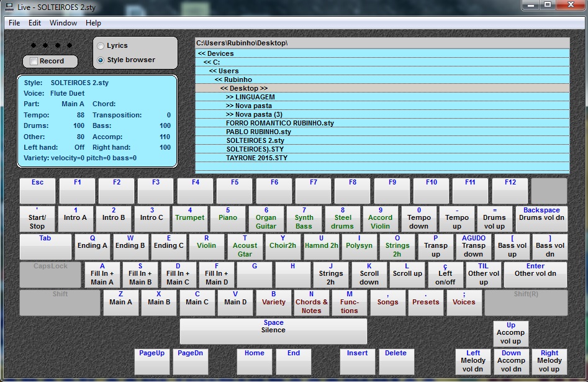
Task: Select the Synth Bass voice key
Action: tap(304, 219)
